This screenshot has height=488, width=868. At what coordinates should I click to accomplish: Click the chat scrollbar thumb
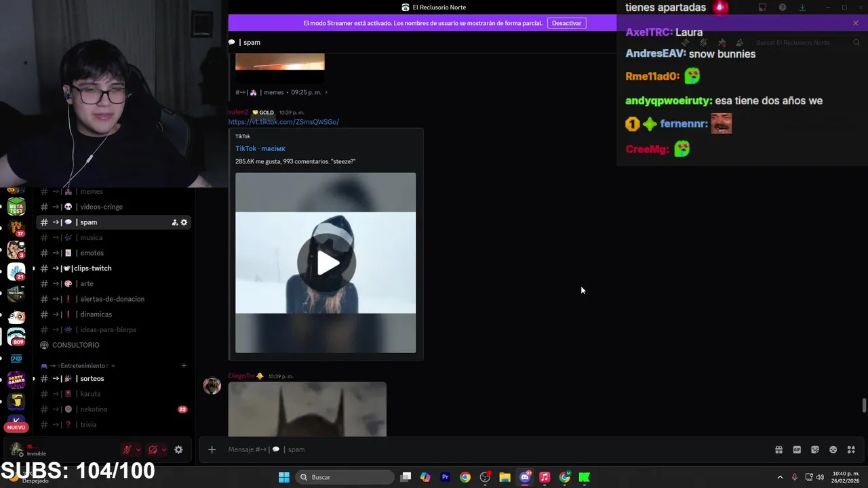click(x=864, y=405)
